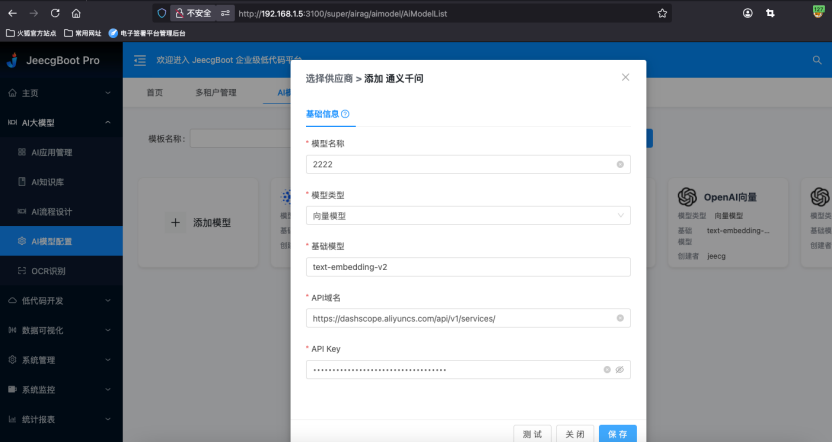This screenshot has width=832, height=442.
Task: Clear the API Key field using its clear icon
Action: [607, 370]
